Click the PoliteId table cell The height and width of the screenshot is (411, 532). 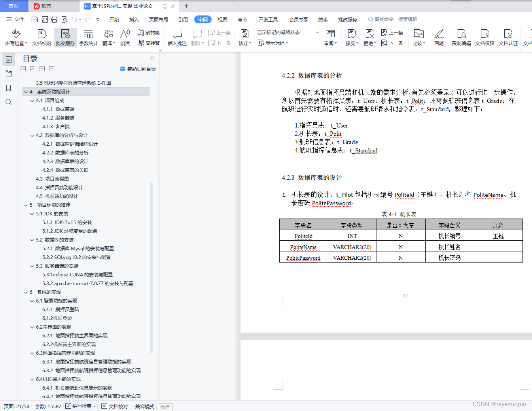[303, 236]
